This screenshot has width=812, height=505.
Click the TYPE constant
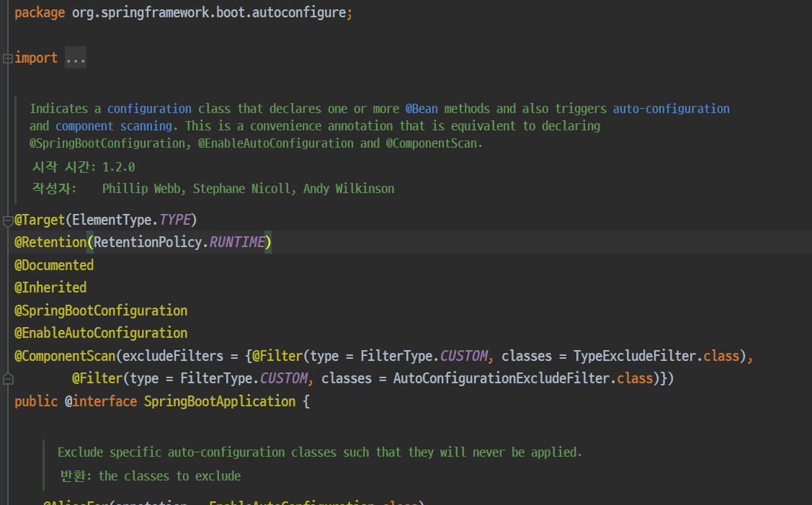point(174,220)
